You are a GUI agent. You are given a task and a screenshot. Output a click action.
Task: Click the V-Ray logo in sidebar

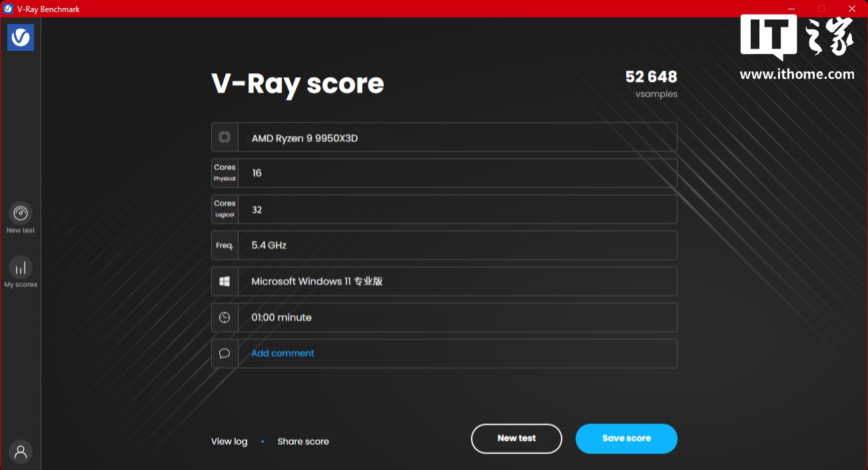point(21,37)
